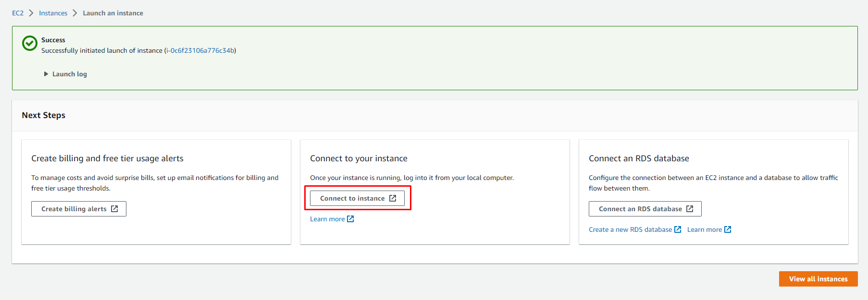Click the Create billing alerts button
The image size is (868, 300).
tap(79, 209)
